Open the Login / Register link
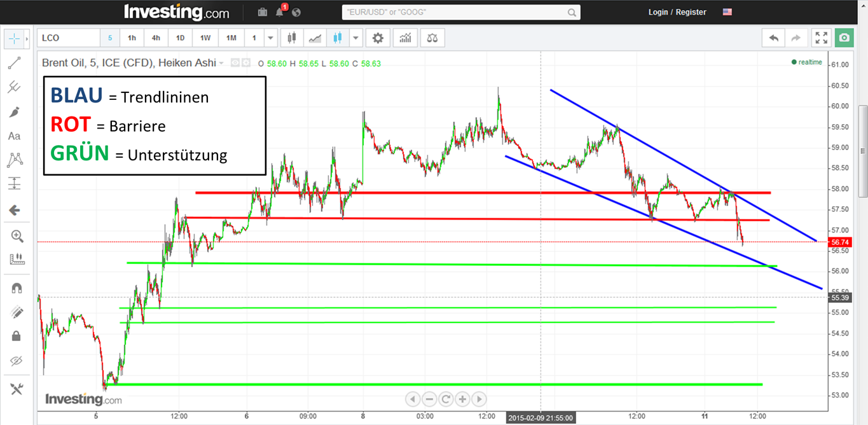Viewport: 868px width, 425px height. click(x=676, y=11)
